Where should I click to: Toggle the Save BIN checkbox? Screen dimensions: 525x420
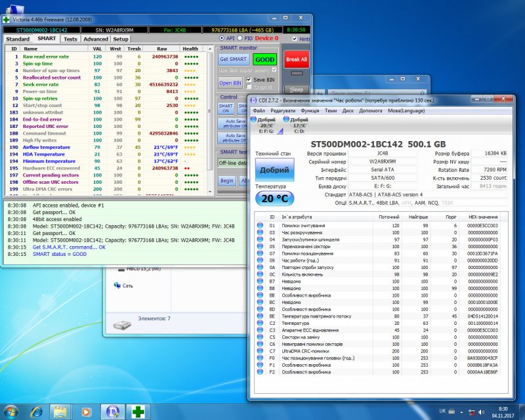coord(249,79)
